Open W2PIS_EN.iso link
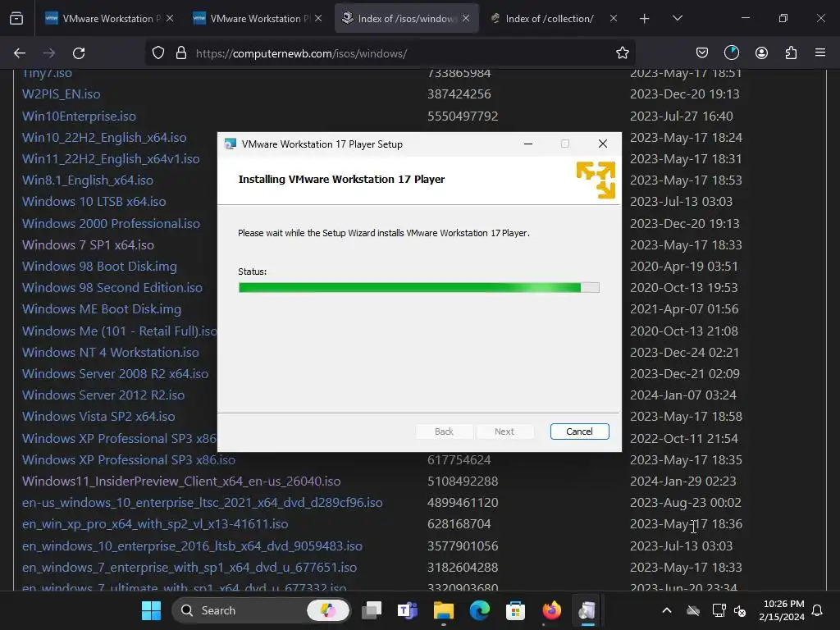Image resolution: width=840 pixels, height=630 pixels. (61, 94)
